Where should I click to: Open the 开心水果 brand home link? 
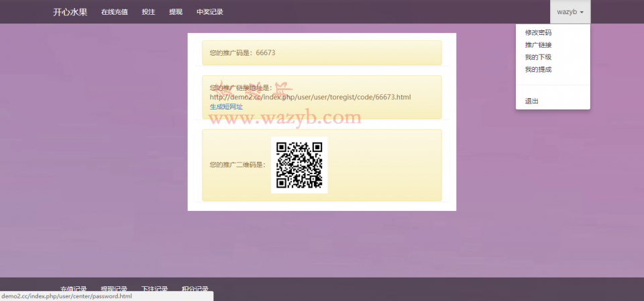pos(70,12)
